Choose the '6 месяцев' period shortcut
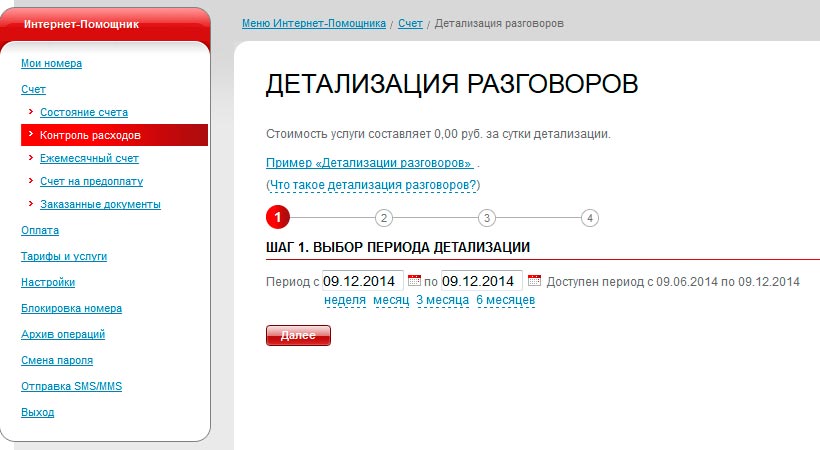 coord(506,300)
